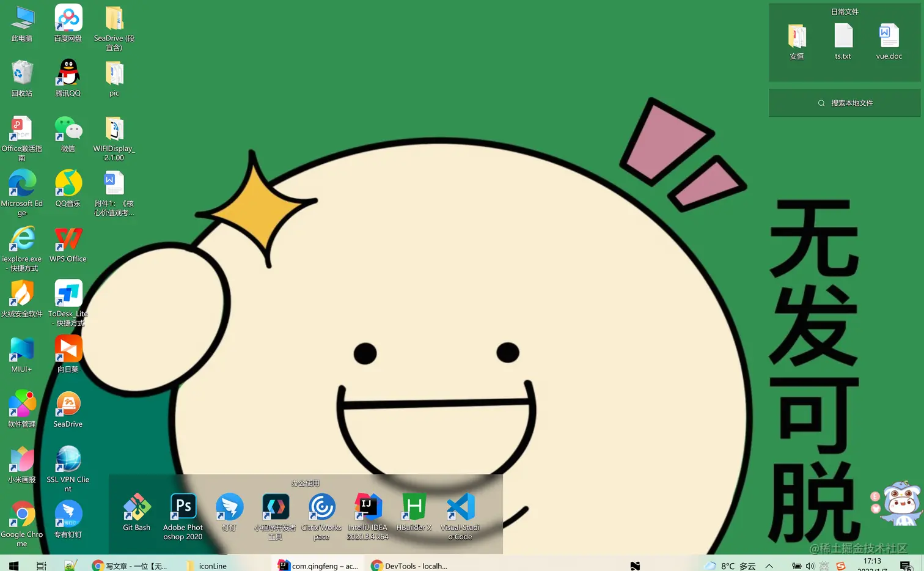The height and width of the screenshot is (571, 924).
Task: Open Adobe Photoshop 2020 shortcut
Action: [x=183, y=507]
